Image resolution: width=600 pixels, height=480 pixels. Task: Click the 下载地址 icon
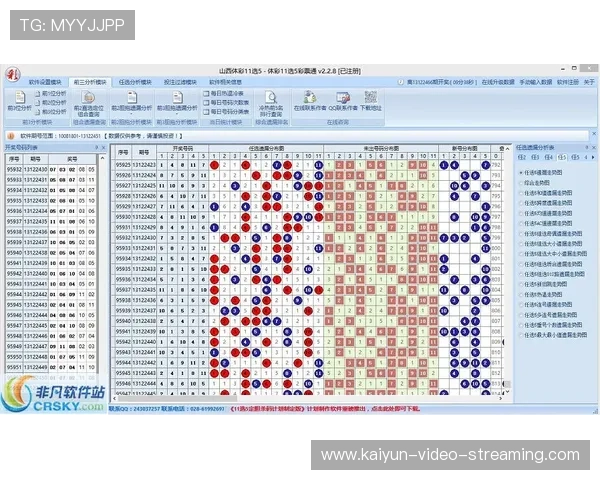coord(371,100)
